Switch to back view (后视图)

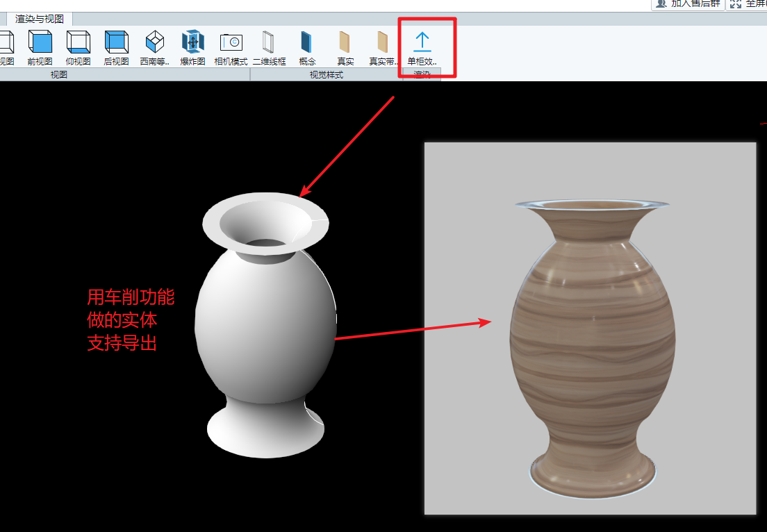[x=116, y=47]
